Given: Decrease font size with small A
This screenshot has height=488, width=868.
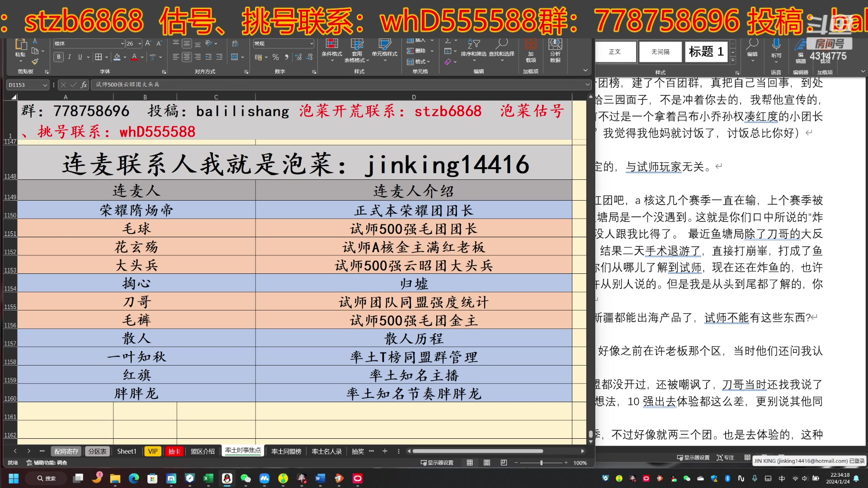Looking at the screenshot, I should click(x=159, y=43).
